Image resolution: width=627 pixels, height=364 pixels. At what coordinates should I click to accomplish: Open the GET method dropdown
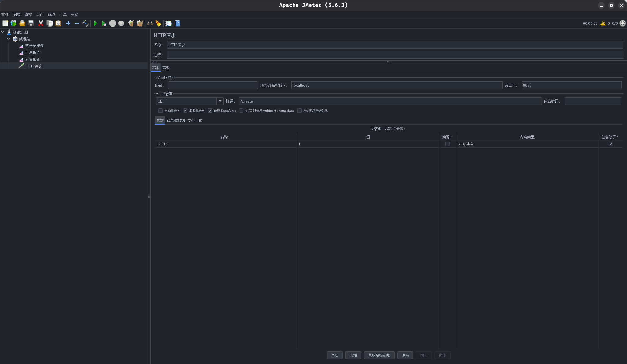point(220,101)
